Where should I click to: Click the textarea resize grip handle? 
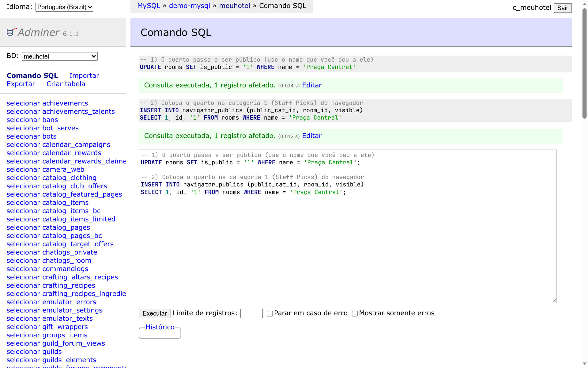point(554,301)
